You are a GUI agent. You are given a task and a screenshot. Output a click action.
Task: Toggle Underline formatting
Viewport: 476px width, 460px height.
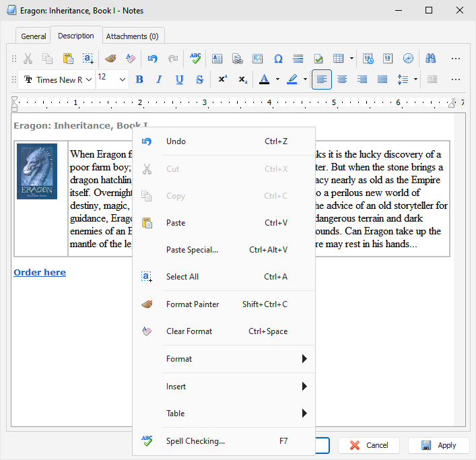(x=179, y=79)
